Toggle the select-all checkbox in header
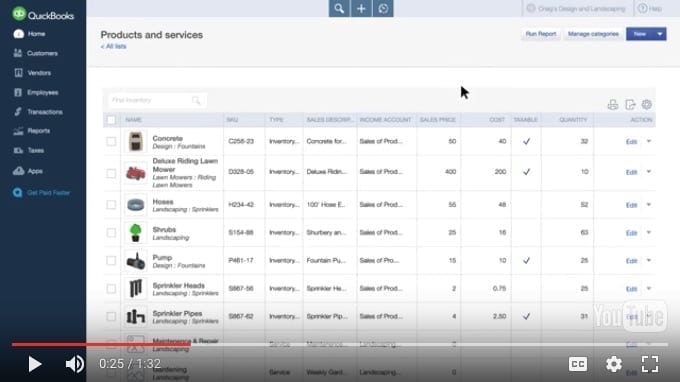The height and width of the screenshot is (382, 680). point(111,120)
